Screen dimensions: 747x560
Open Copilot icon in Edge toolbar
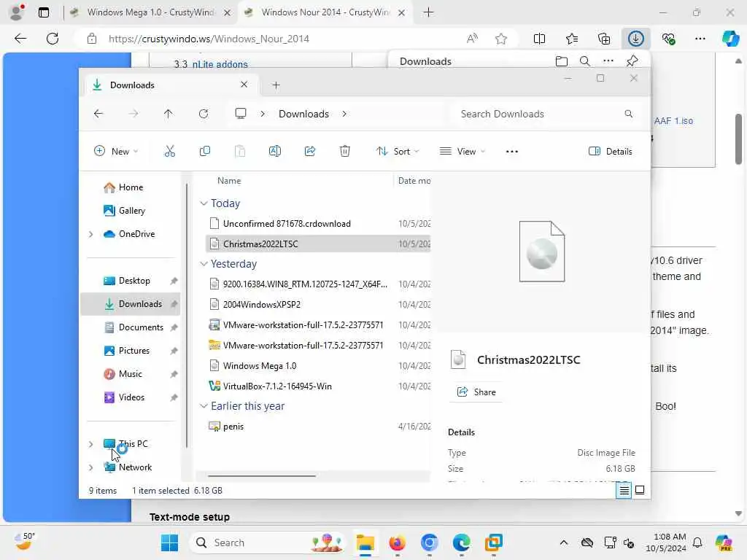point(730,39)
